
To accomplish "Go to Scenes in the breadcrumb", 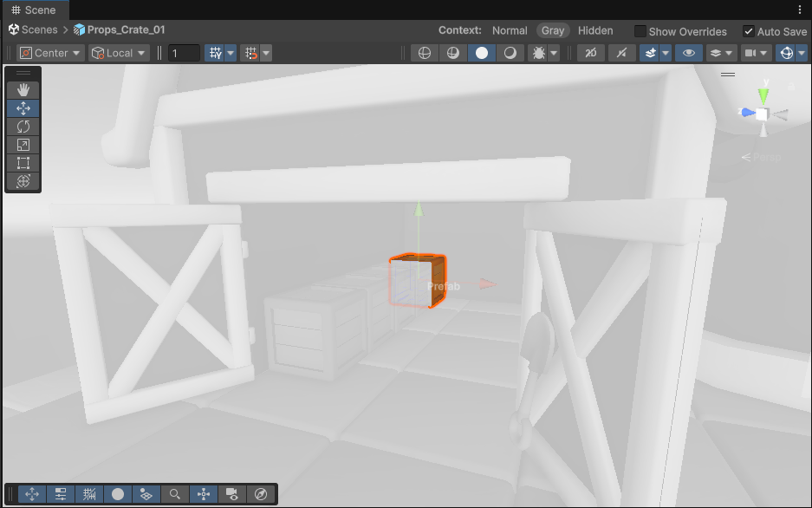I will click(x=40, y=29).
